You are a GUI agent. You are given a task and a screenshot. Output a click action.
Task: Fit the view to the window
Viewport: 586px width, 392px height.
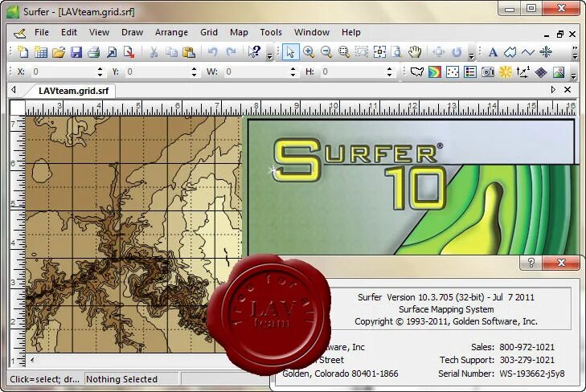379,52
